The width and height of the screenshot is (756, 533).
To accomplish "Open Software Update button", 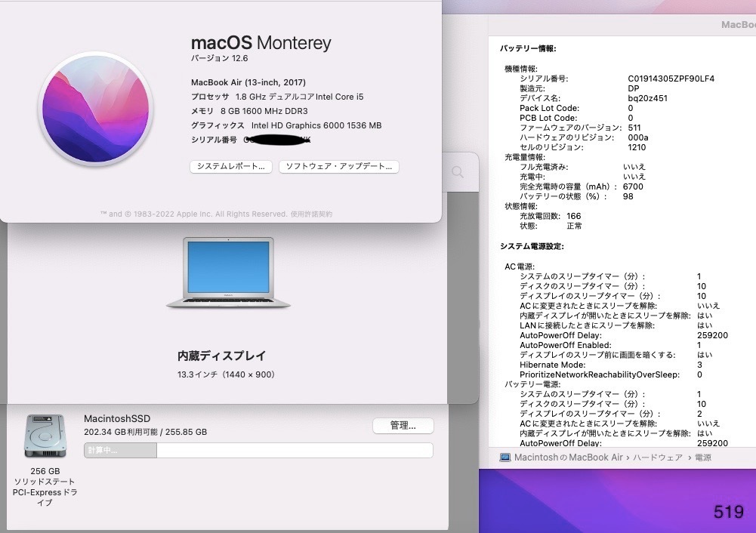I will click(339, 166).
